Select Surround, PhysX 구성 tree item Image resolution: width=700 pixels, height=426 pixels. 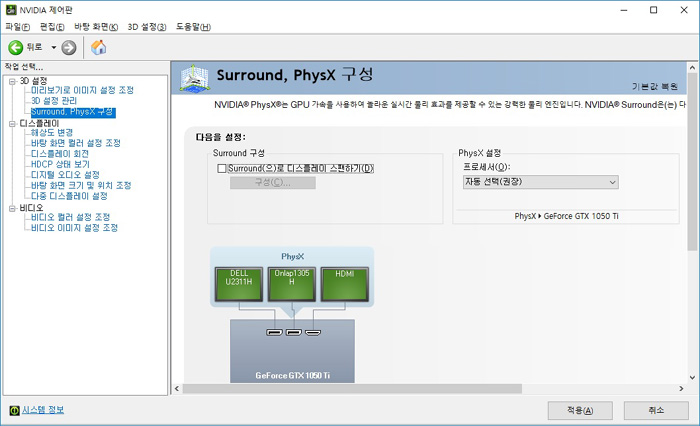tap(73, 112)
